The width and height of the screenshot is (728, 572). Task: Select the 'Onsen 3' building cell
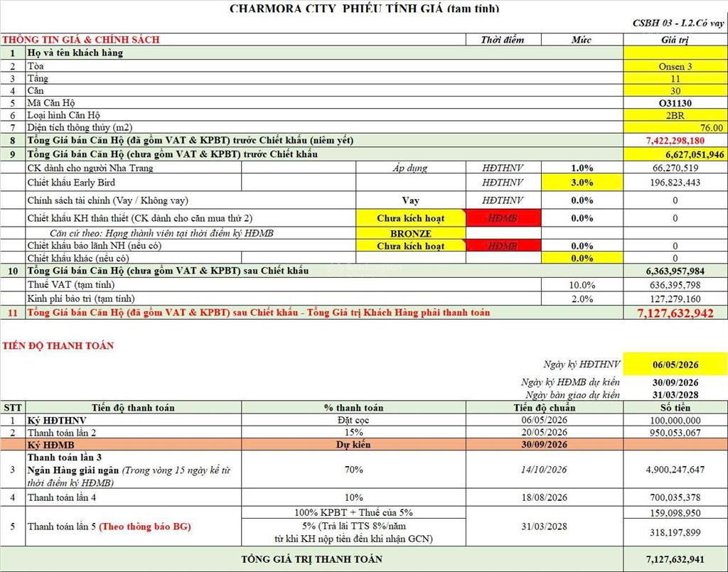(x=675, y=66)
